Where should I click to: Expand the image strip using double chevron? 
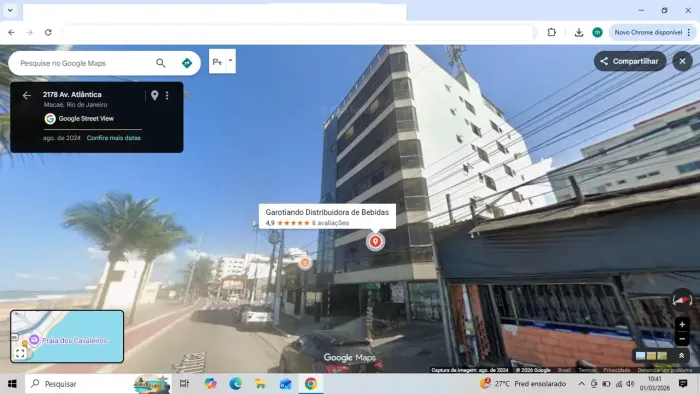(681, 356)
